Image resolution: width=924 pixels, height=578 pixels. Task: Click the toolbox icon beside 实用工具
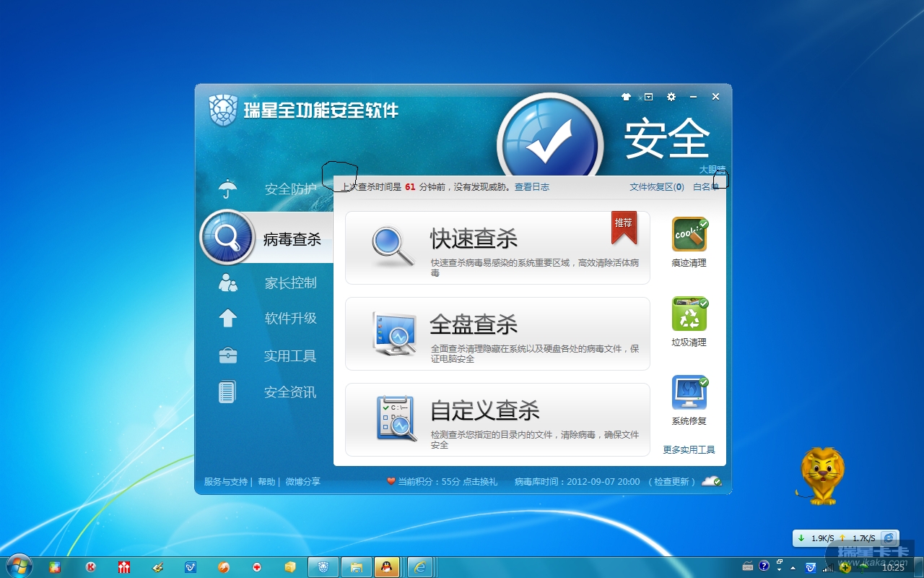point(228,355)
